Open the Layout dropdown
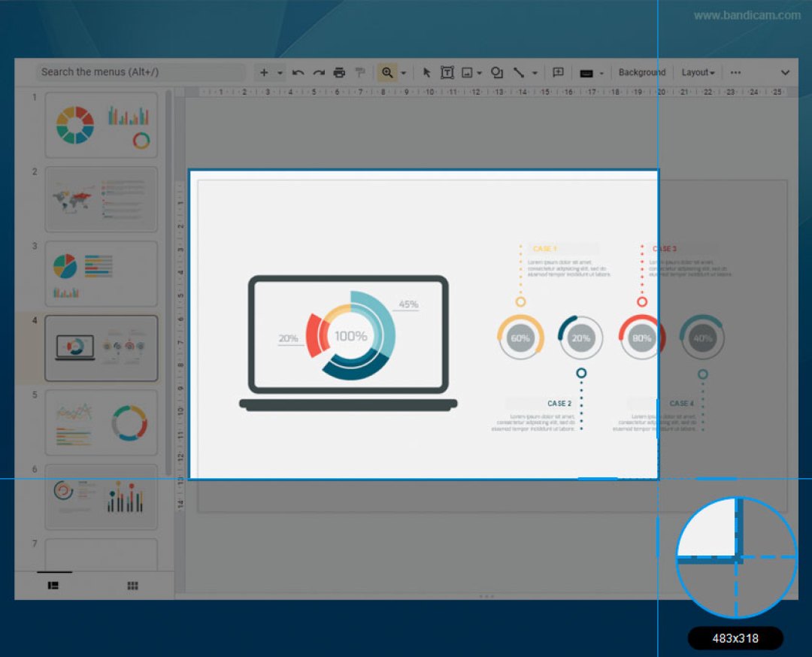The width and height of the screenshot is (812, 657). click(x=698, y=72)
